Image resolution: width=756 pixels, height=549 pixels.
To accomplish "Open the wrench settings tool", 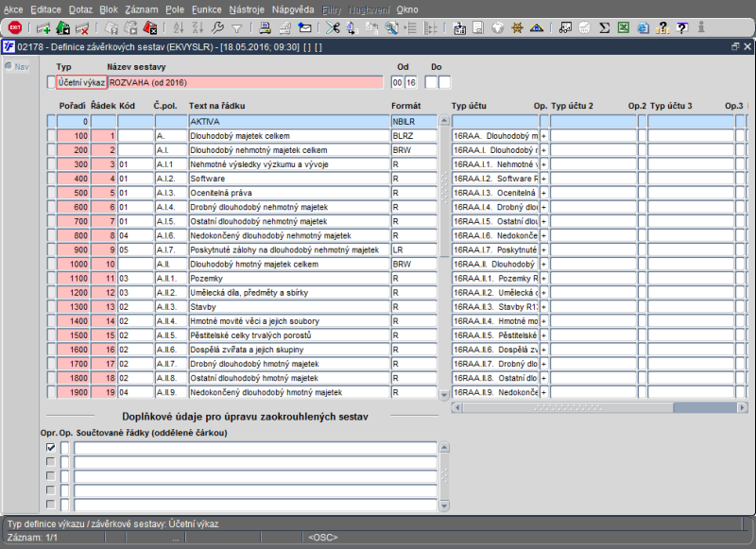I will coord(217,28).
